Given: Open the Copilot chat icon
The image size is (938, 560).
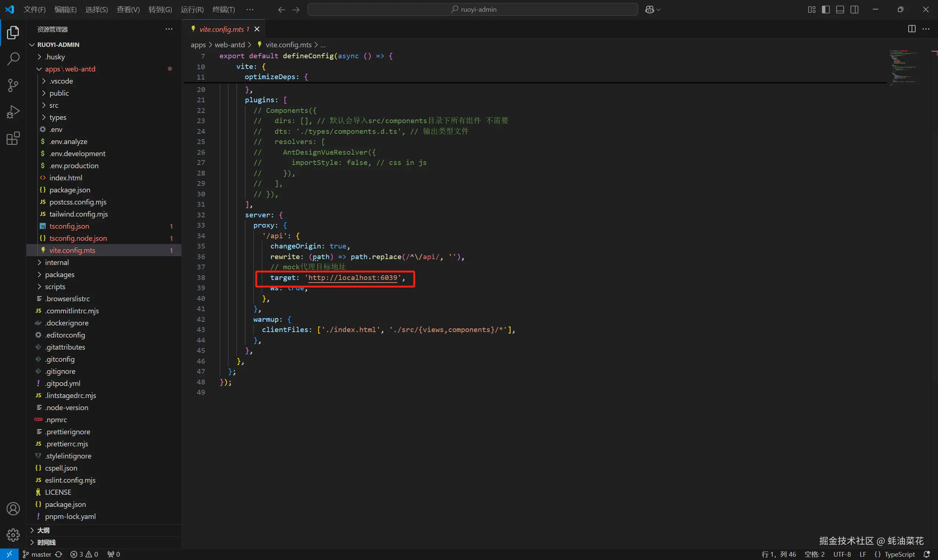Looking at the screenshot, I should coord(650,10).
